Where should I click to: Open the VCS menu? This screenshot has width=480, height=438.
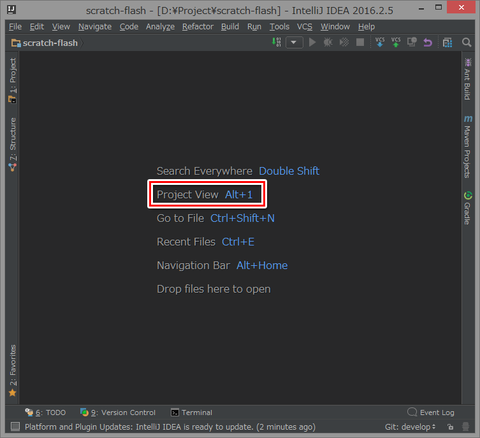click(305, 27)
